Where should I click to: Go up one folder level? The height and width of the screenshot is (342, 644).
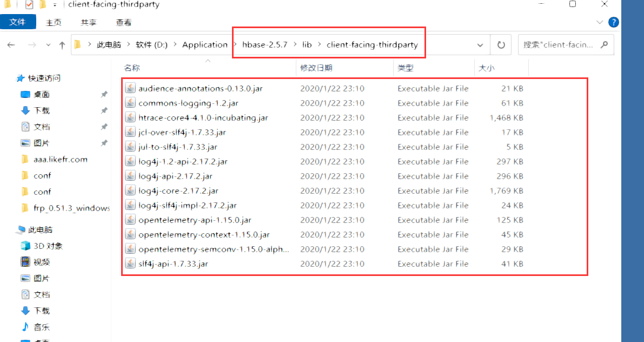pos(62,45)
